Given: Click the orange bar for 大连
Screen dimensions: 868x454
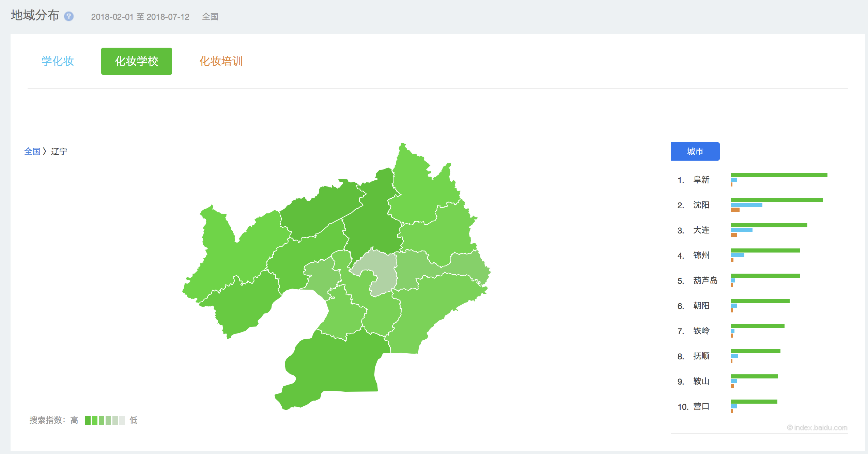Looking at the screenshot, I should tap(734, 235).
